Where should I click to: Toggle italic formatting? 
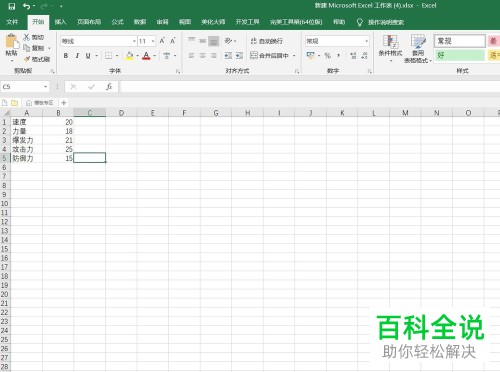tap(77, 56)
